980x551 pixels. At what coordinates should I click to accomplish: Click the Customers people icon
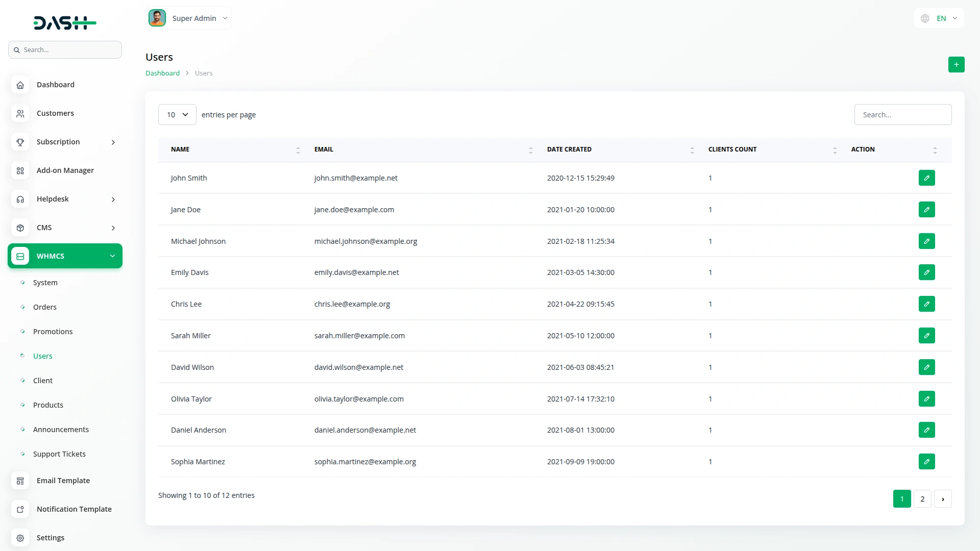pos(20,114)
